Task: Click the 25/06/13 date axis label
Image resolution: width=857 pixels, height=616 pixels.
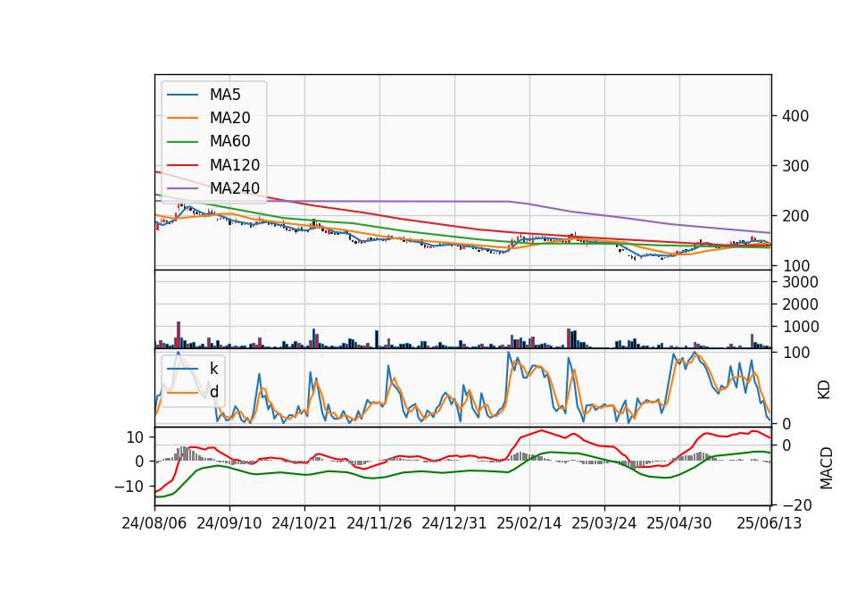Action: point(769,524)
